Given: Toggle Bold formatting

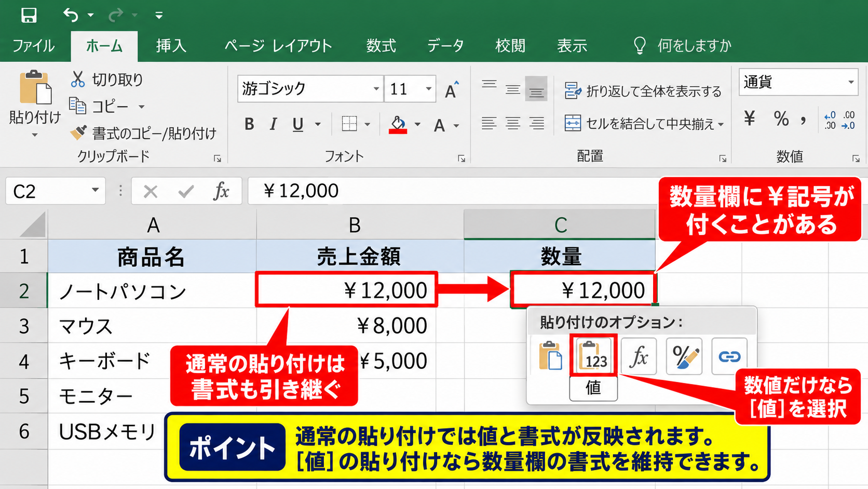Looking at the screenshot, I should (249, 124).
